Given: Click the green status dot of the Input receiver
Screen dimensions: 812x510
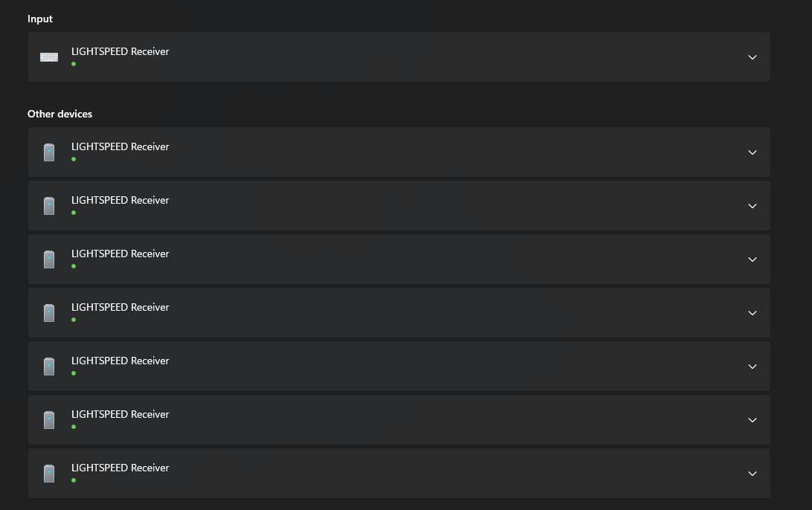Looking at the screenshot, I should 74,64.
